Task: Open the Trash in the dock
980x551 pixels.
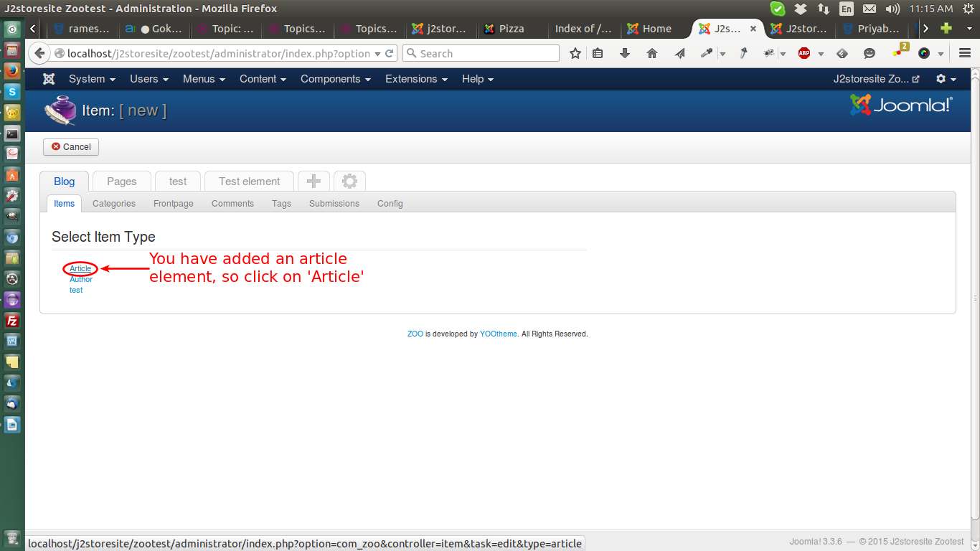Action: click(x=12, y=538)
